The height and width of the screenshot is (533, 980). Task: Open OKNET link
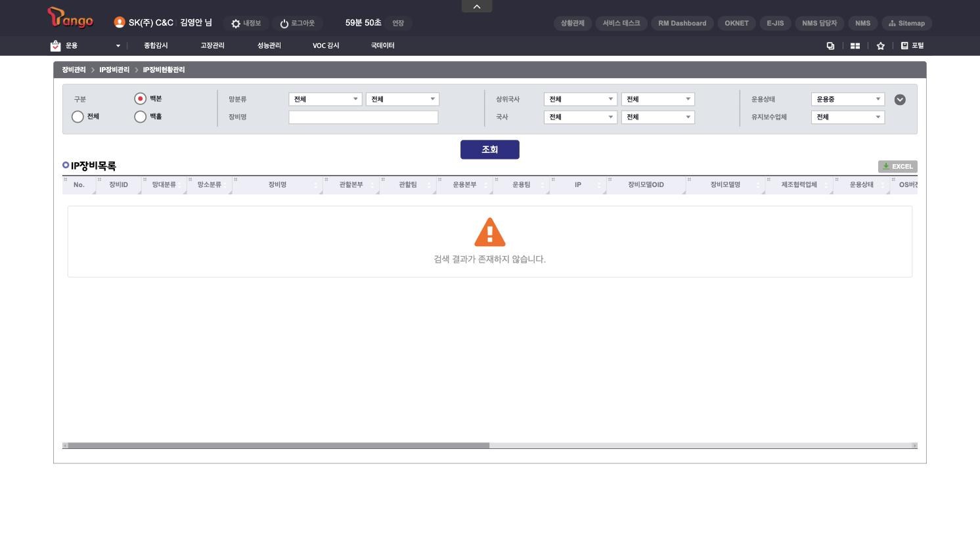point(736,23)
